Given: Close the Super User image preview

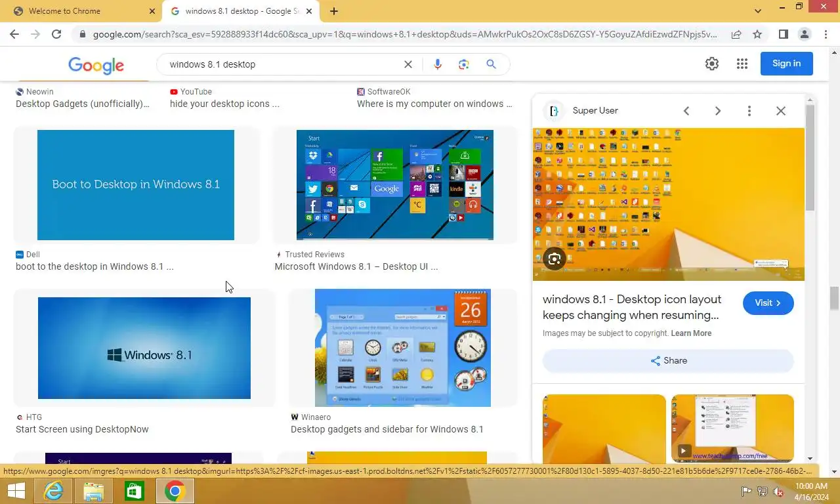Looking at the screenshot, I should tap(781, 111).
